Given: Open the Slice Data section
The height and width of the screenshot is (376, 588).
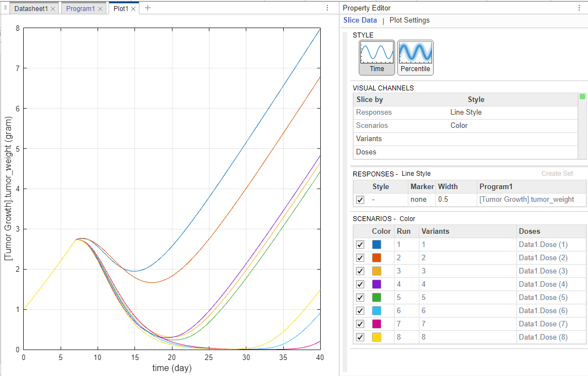Looking at the screenshot, I should pos(360,20).
